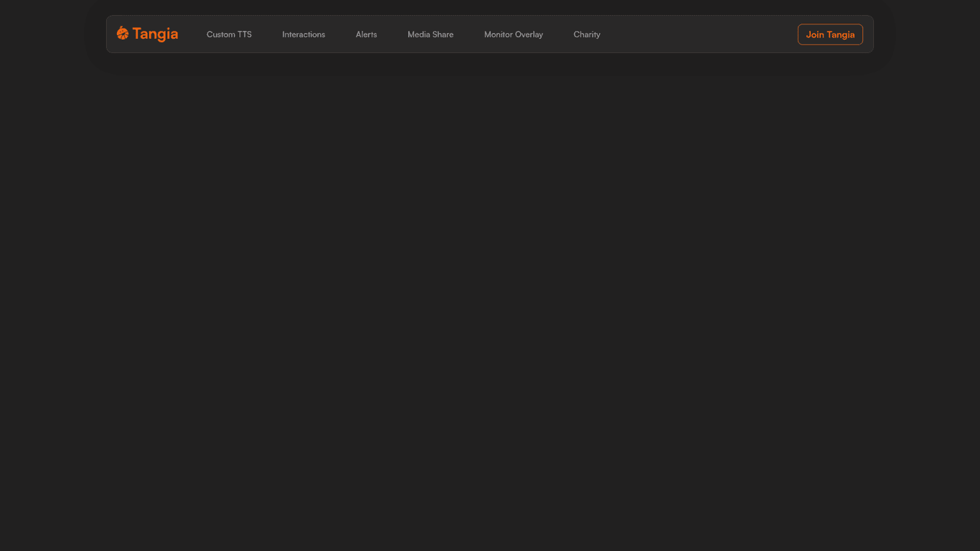Visit the Alerts feature page

366,34
